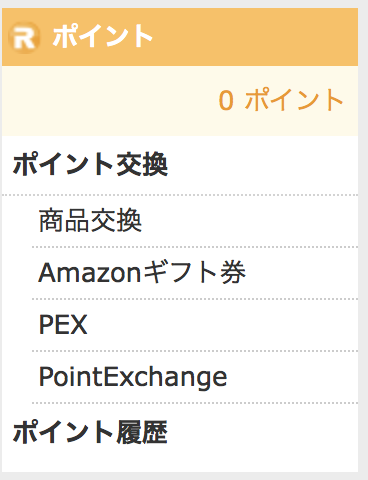Click the 0 ポイント balance text
The height and width of the screenshot is (480, 368).
(281, 100)
